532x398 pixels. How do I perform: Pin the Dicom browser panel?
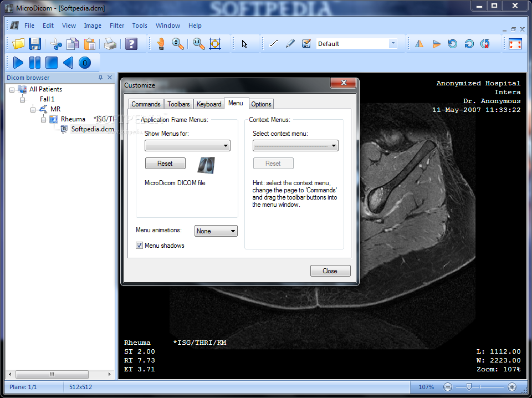[x=100, y=78]
